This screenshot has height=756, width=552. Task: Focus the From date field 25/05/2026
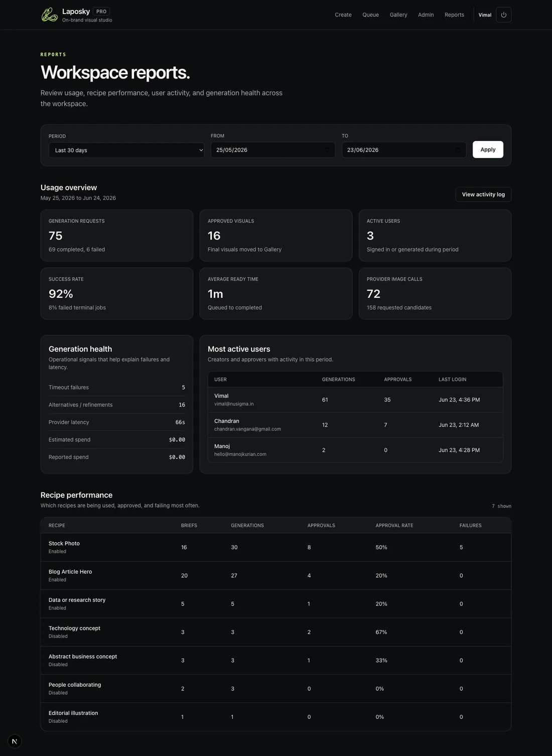273,150
